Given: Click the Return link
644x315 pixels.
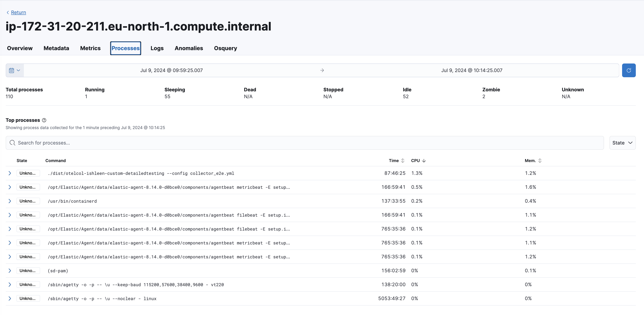Looking at the screenshot, I should pyautogui.click(x=18, y=13).
